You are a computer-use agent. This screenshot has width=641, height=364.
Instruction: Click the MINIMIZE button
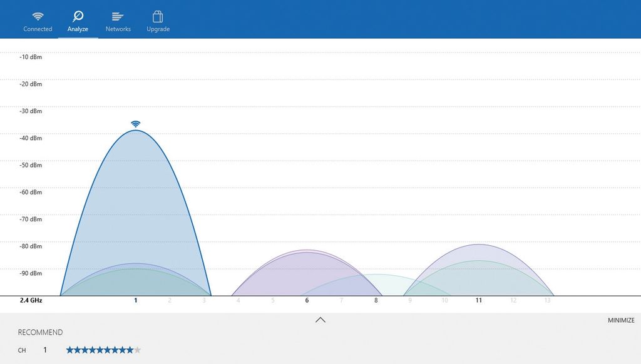point(621,320)
